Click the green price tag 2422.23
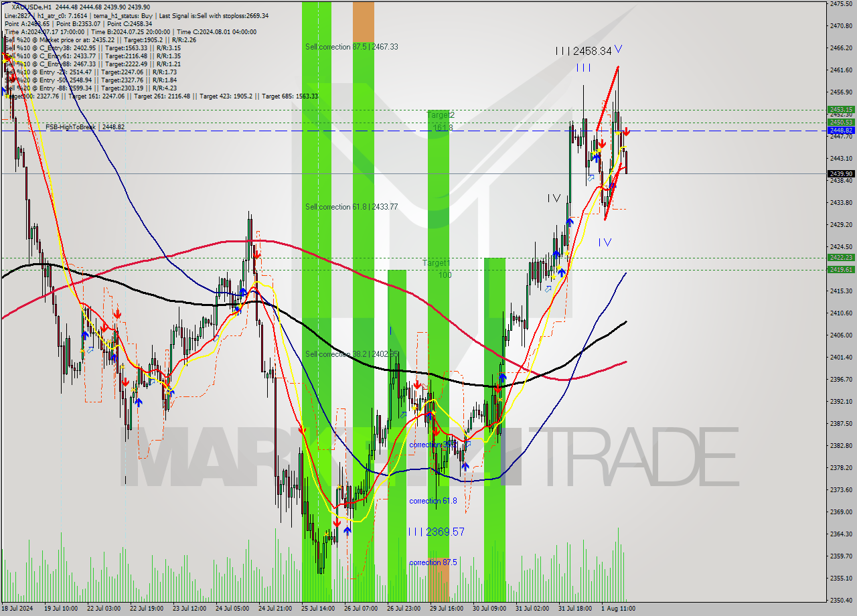 pyautogui.click(x=840, y=257)
